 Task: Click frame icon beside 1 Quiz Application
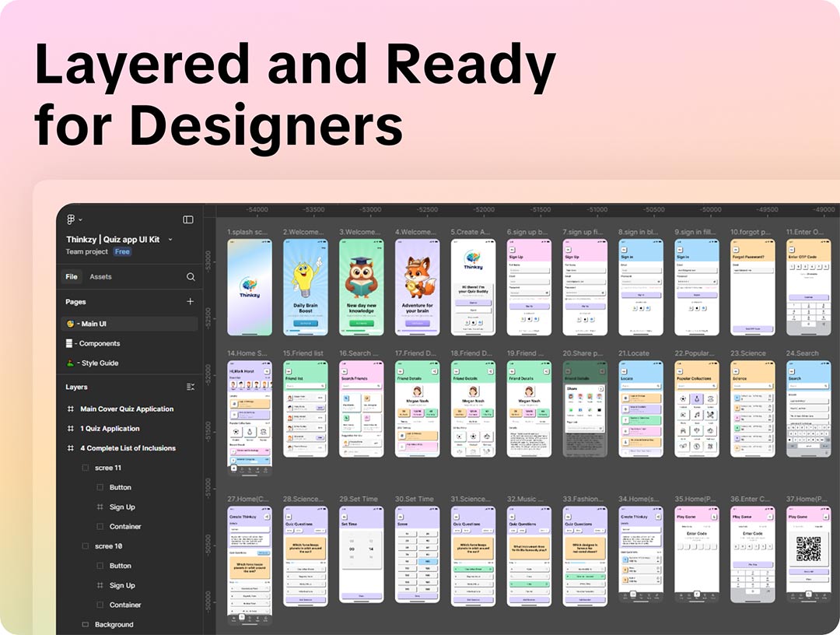click(70, 429)
